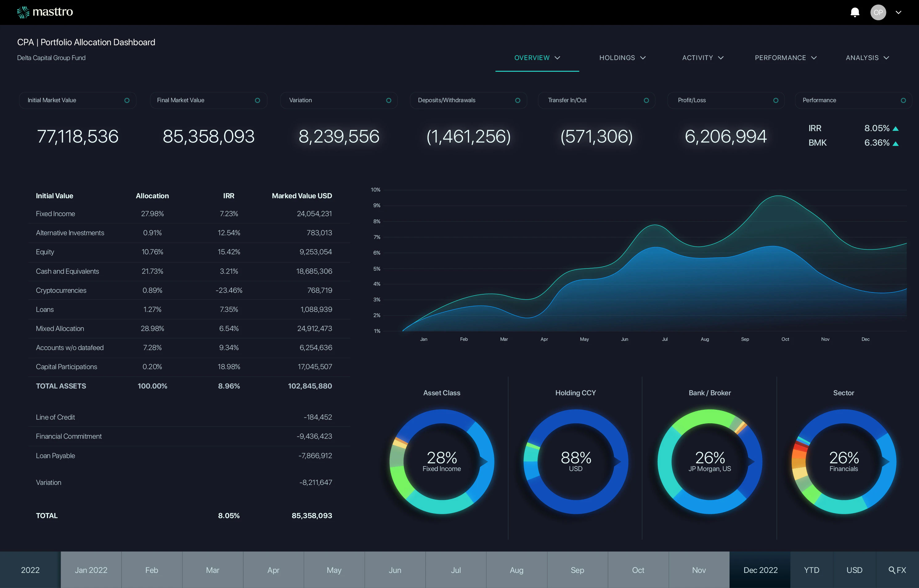Select the Fixed Income table row
This screenshot has width=919, height=588.
click(x=153, y=214)
